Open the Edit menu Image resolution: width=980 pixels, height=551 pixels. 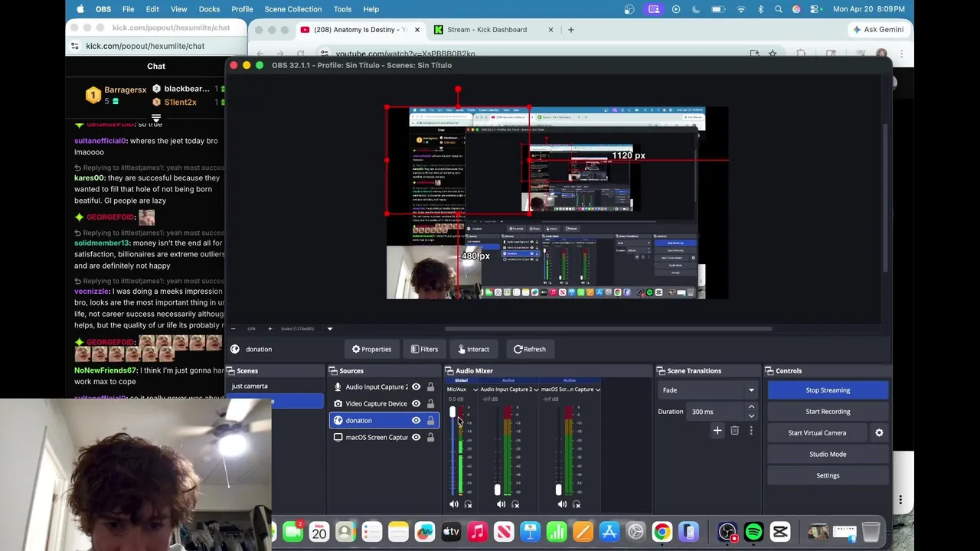pos(152,9)
